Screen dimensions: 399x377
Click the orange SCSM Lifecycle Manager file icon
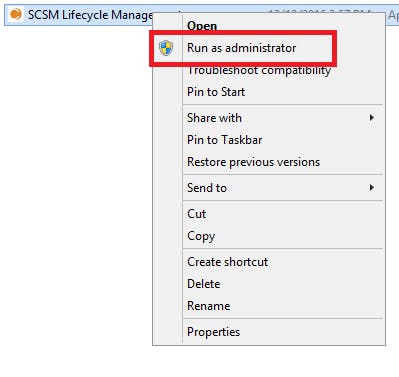pos(15,14)
